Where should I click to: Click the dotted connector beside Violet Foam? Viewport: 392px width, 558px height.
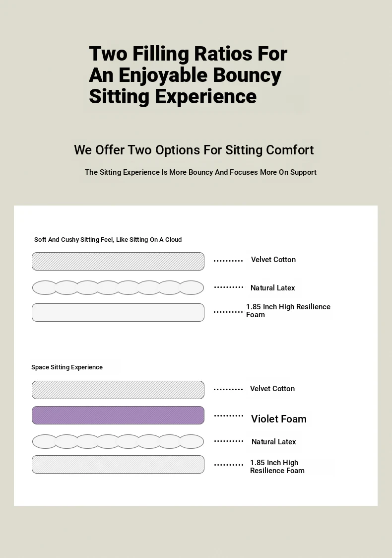[229, 416]
